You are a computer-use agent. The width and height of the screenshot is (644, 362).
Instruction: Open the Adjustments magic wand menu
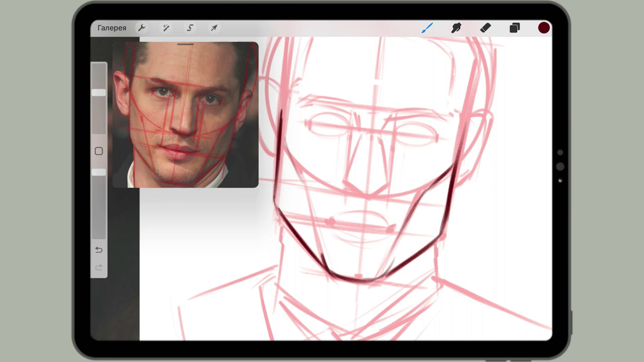click(166, 28)
